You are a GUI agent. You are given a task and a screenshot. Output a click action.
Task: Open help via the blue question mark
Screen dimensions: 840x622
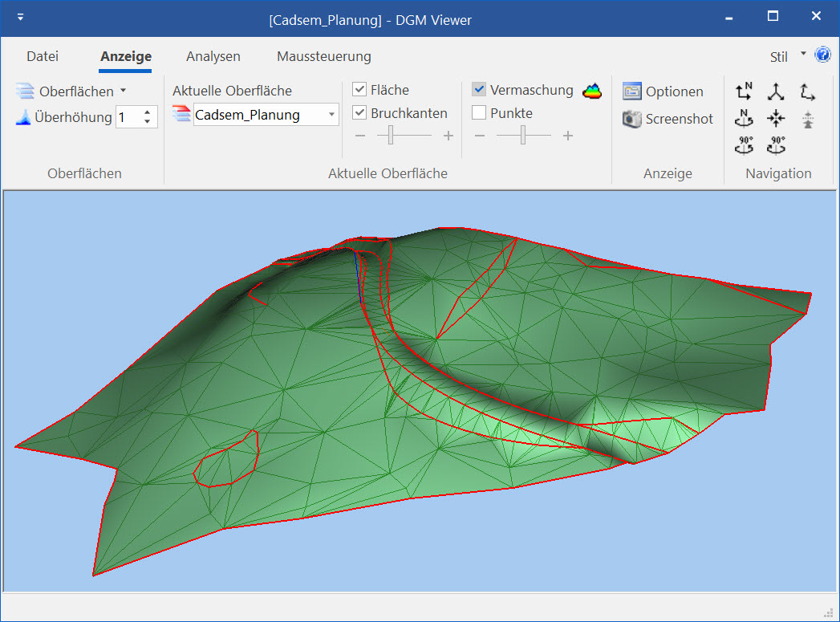822,55
